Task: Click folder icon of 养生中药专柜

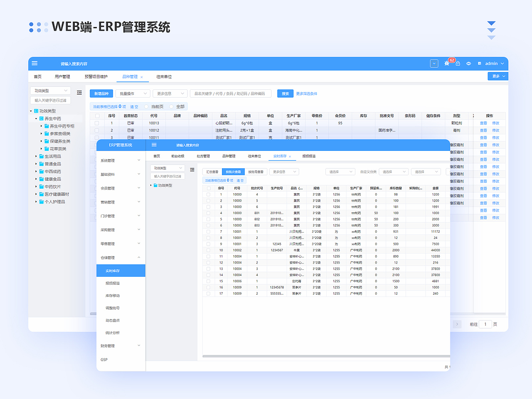Action: [x=47, y=126]
